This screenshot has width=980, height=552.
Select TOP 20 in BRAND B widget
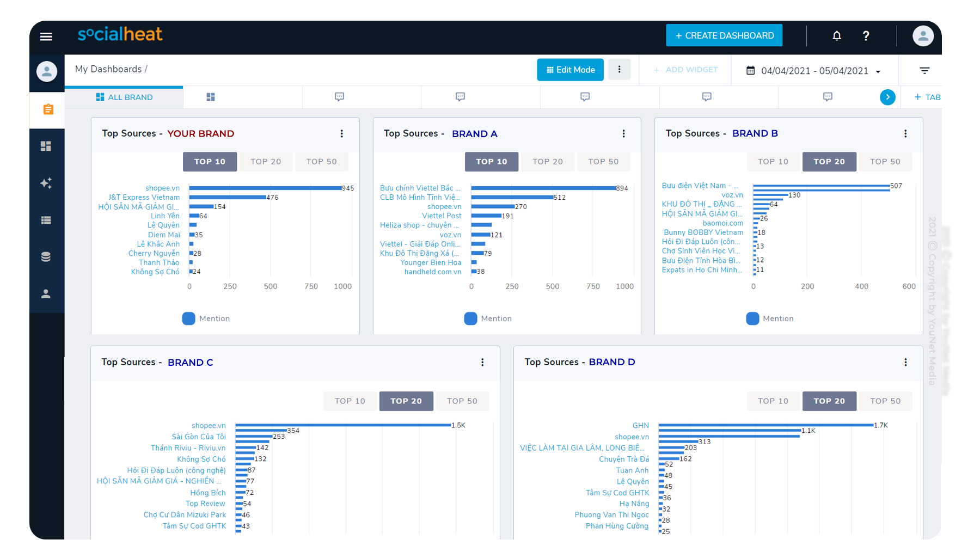pos(829,162)
